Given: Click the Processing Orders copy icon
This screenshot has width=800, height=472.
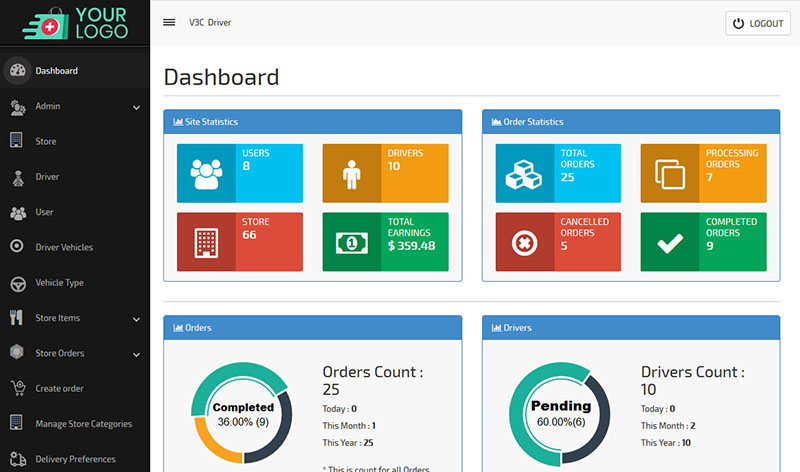Looking at the screenshot, I should [x=670, y=173].
